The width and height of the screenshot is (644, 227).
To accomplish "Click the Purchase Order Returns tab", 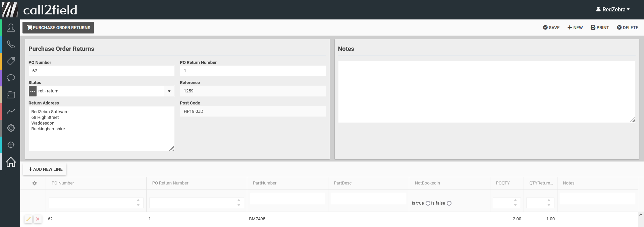I will pos(58,28).
